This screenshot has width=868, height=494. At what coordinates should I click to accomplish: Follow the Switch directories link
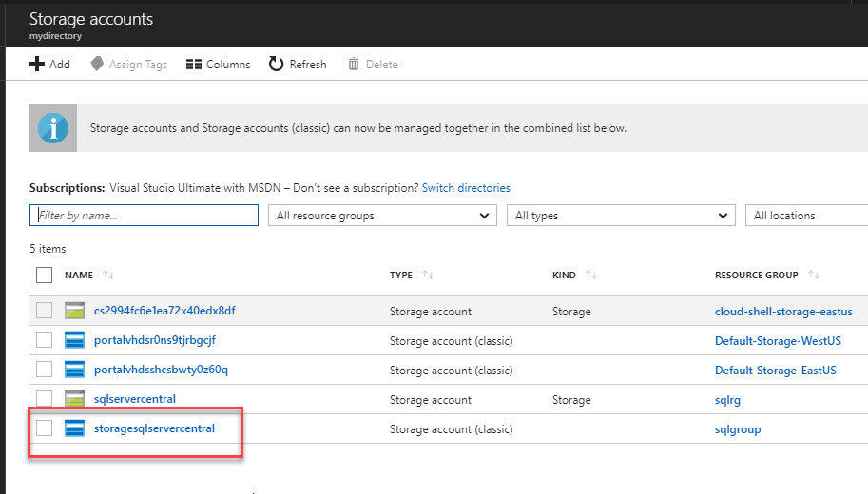(466, 188)
